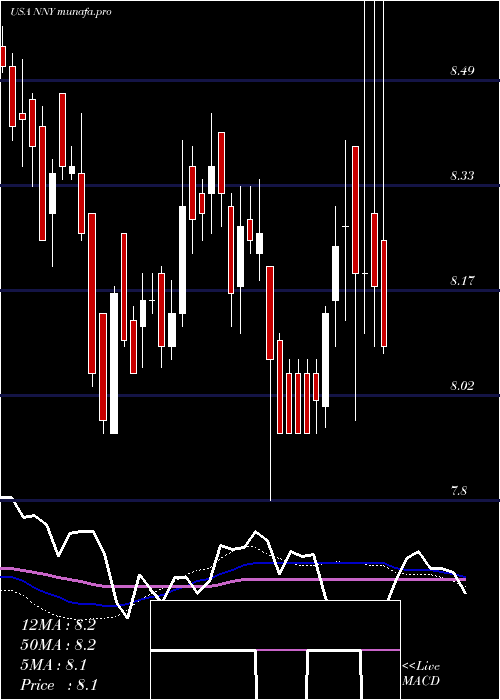This screenshot has height=700, width=500.
Task: Click the 5MA : 8.1 reading
Action: pyautogui.click(x=54, y=665)
